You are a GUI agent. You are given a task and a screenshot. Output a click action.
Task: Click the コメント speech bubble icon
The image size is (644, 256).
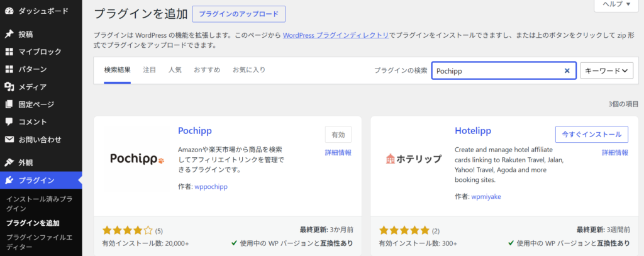click(9, 122)
